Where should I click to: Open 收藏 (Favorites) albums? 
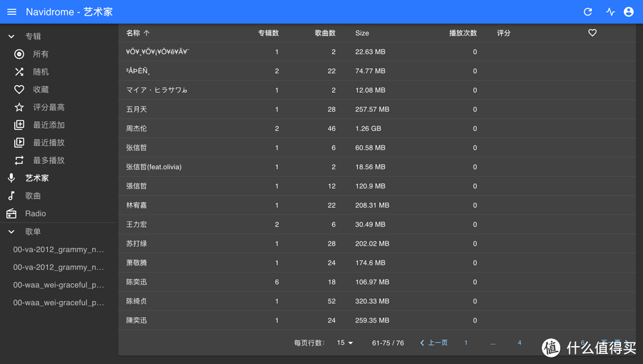pyautogui.click(x=40, y=90)
